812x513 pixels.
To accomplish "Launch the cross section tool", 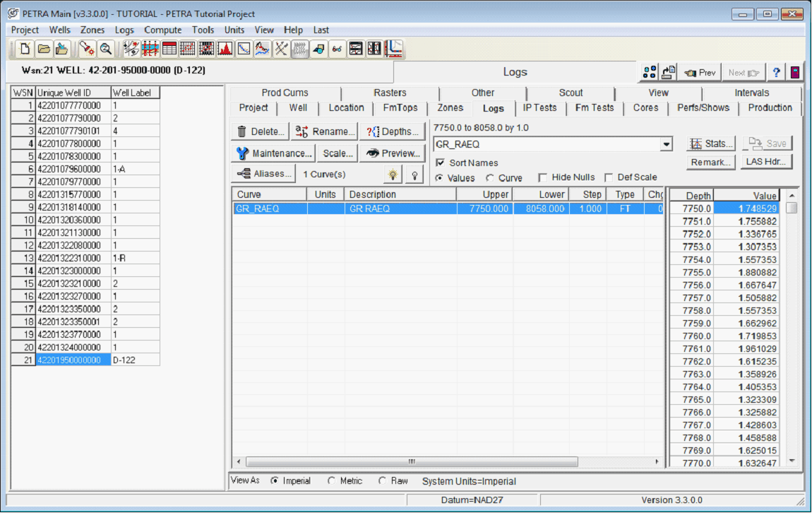I will (x=149, y=48).
